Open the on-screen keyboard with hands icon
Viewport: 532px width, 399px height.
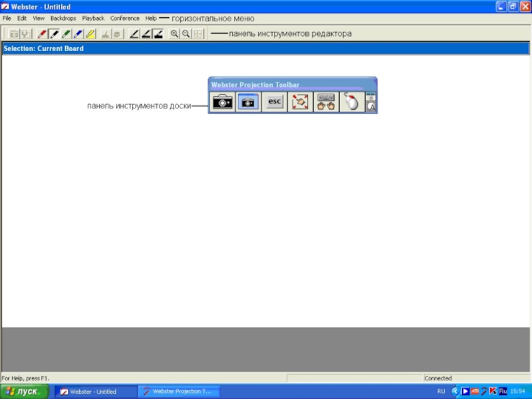point(326,102)
